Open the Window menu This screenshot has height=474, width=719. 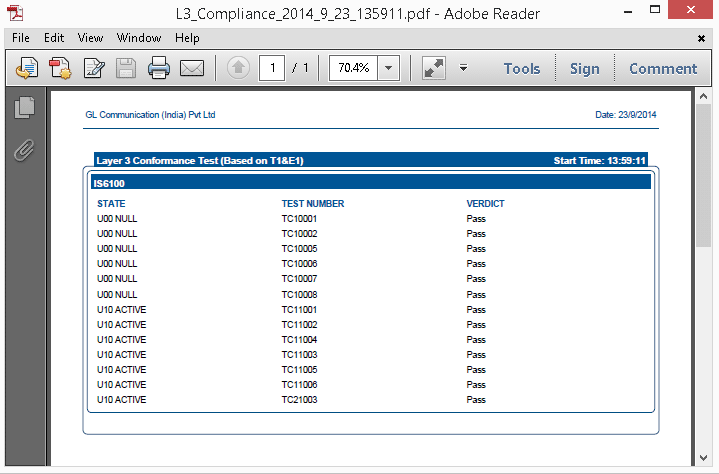coord(139,38)
